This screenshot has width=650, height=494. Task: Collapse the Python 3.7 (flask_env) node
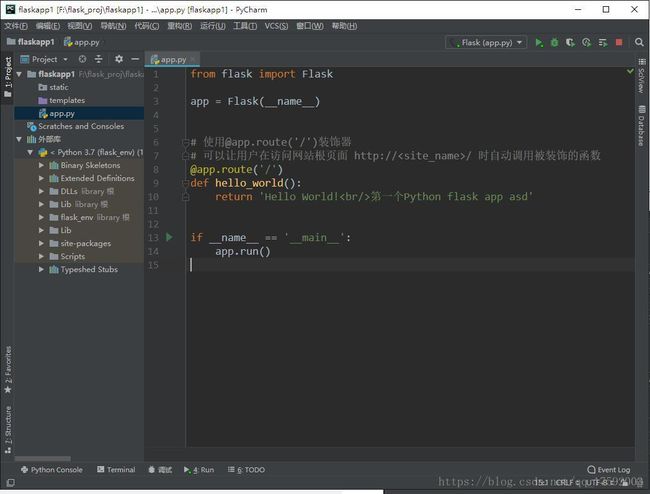30,153
